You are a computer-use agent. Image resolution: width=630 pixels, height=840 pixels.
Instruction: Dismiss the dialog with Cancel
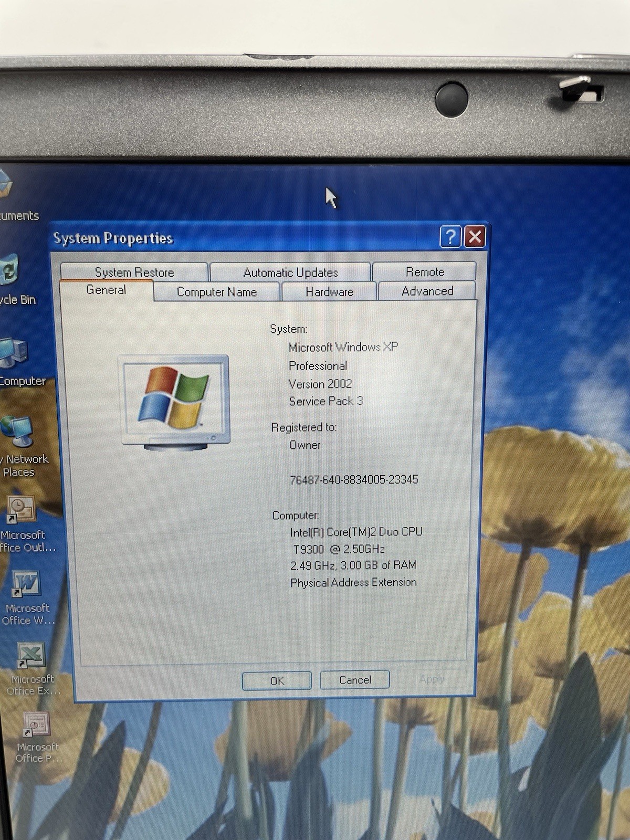tap(354, 680)
